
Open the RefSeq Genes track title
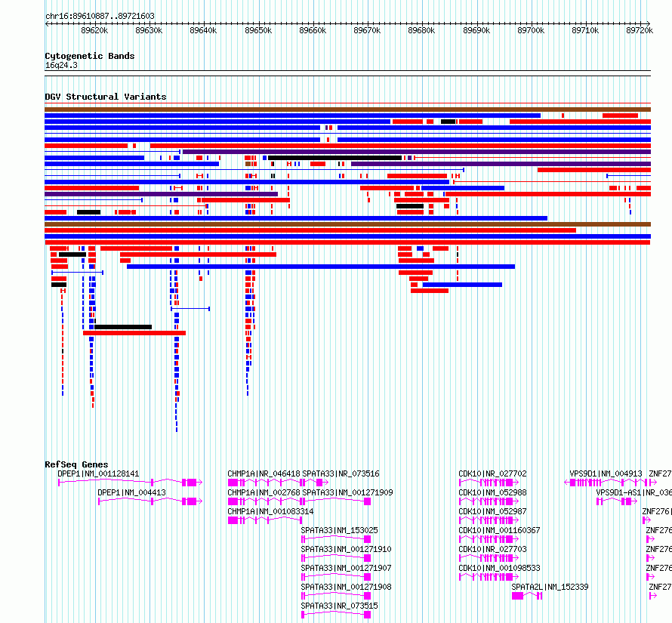[76, 464]
